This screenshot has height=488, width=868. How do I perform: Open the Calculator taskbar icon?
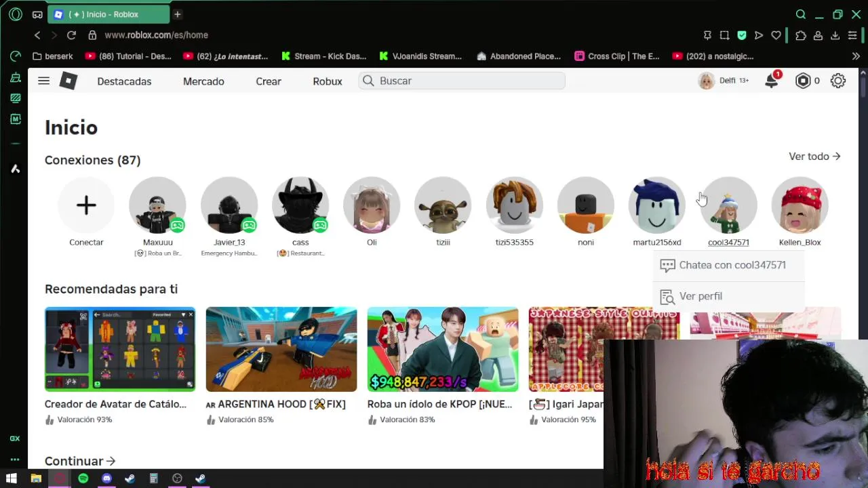click(154, 479)
